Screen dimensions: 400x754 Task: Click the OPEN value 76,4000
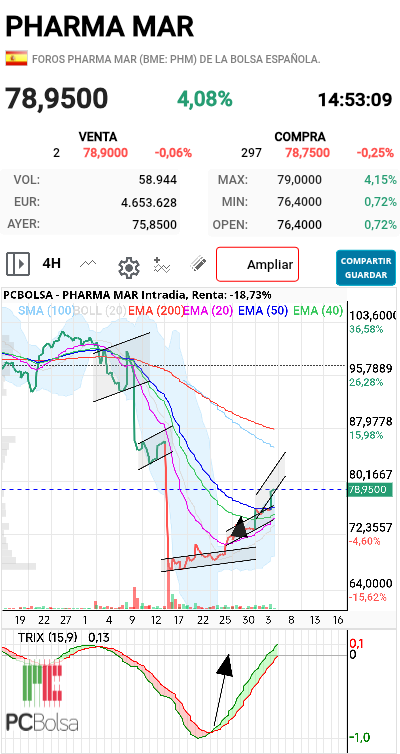pos(300,225)
